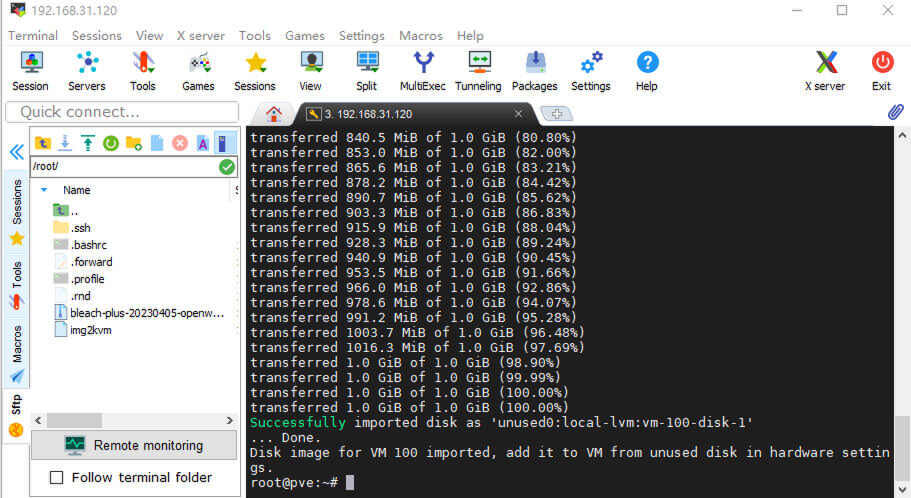Open the Macros menu
911x498 pixels.
tap(420, 35)
